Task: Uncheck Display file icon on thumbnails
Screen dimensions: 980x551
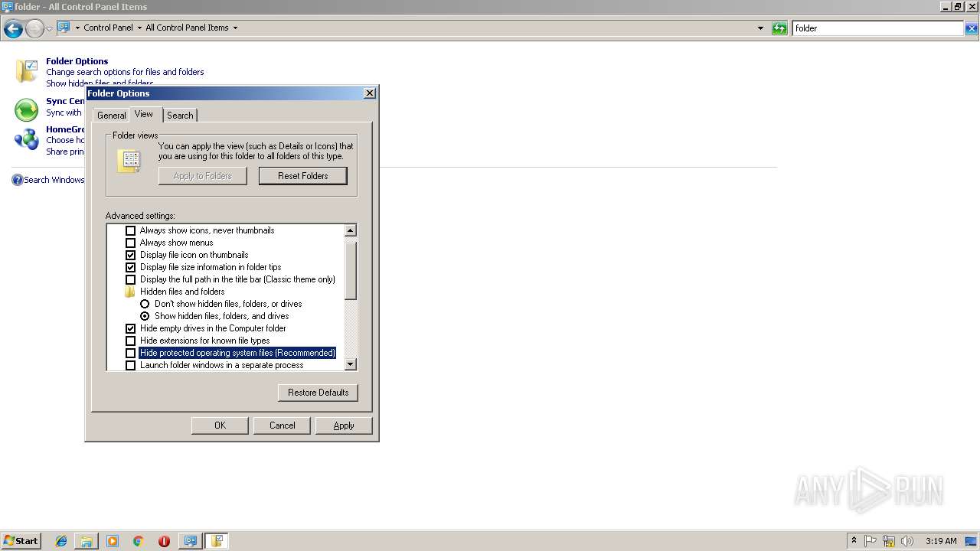Action: [x=130, y=255]
